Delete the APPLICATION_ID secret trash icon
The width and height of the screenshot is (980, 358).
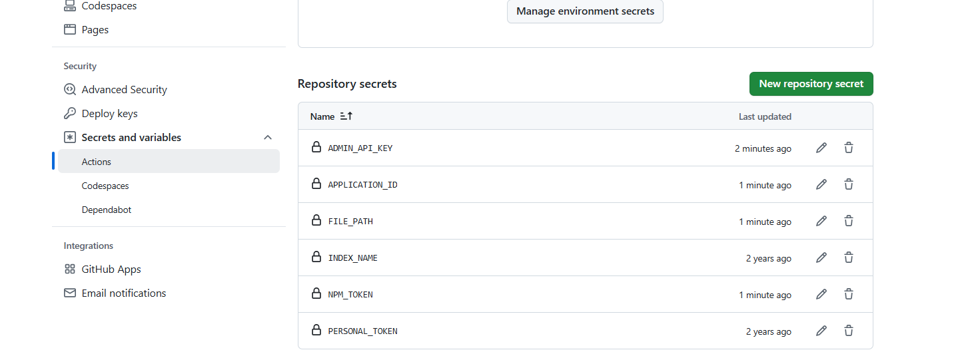(849, 184)
